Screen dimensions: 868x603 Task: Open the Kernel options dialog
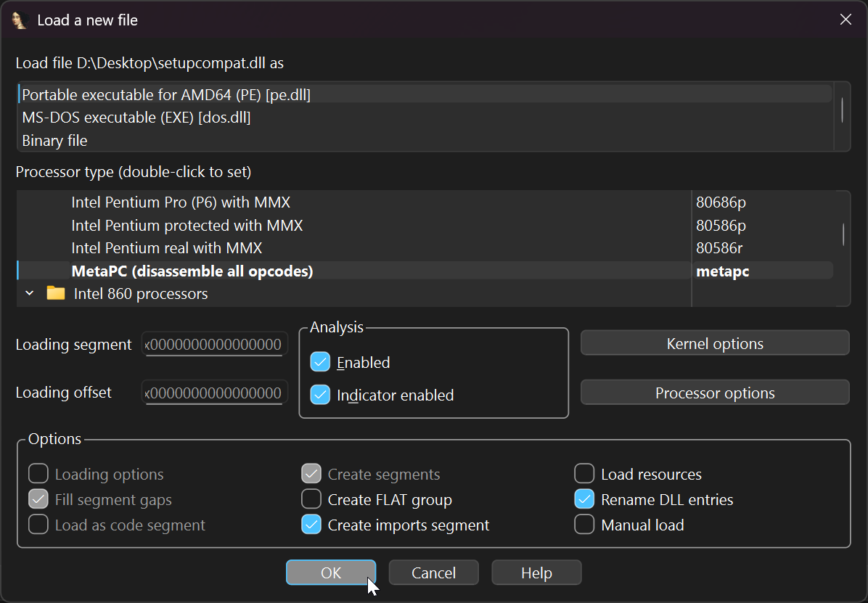[714, 342]
